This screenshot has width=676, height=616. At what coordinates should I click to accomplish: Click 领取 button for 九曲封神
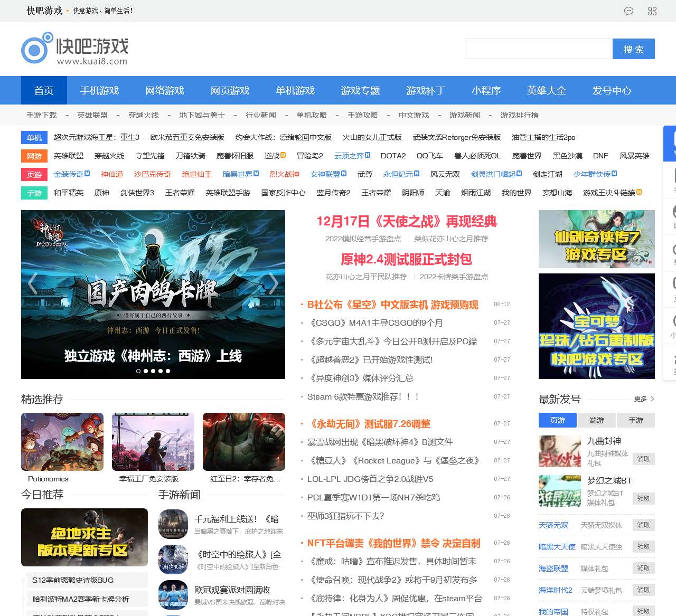coord(644,459)
